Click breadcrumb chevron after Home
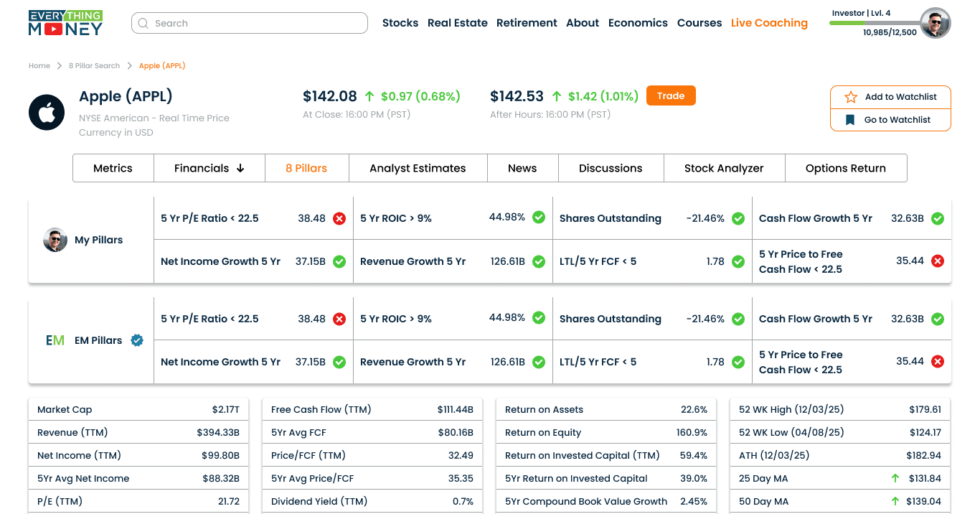 60,66
